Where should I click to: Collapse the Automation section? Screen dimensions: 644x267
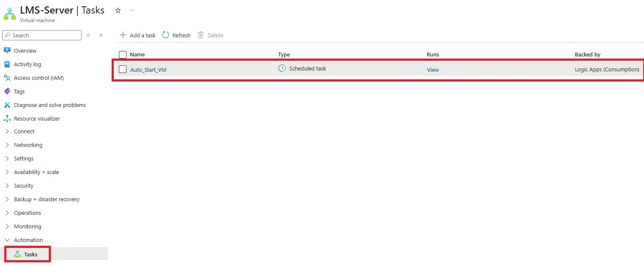click(x=7, y=240)
